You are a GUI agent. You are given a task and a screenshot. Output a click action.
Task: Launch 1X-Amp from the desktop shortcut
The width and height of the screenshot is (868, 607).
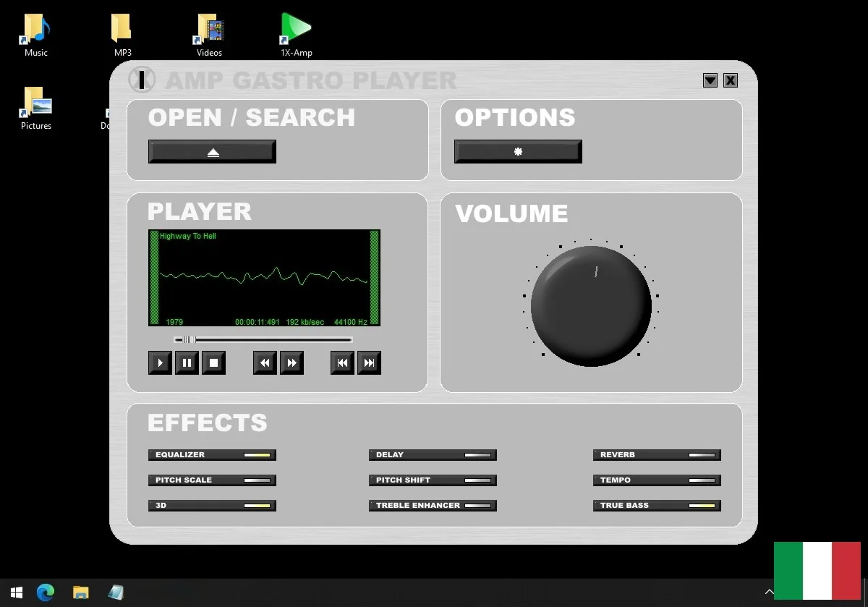pos(295,29)
